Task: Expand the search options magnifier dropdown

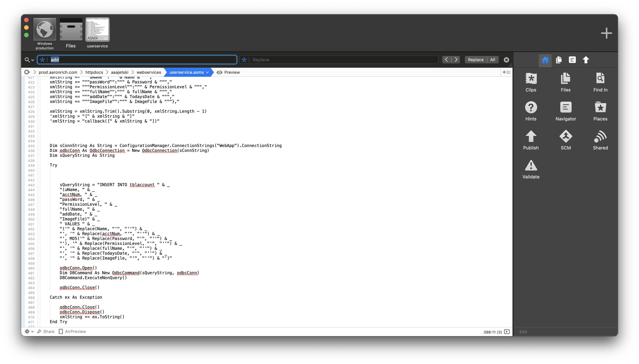Action: pos(29,60)
